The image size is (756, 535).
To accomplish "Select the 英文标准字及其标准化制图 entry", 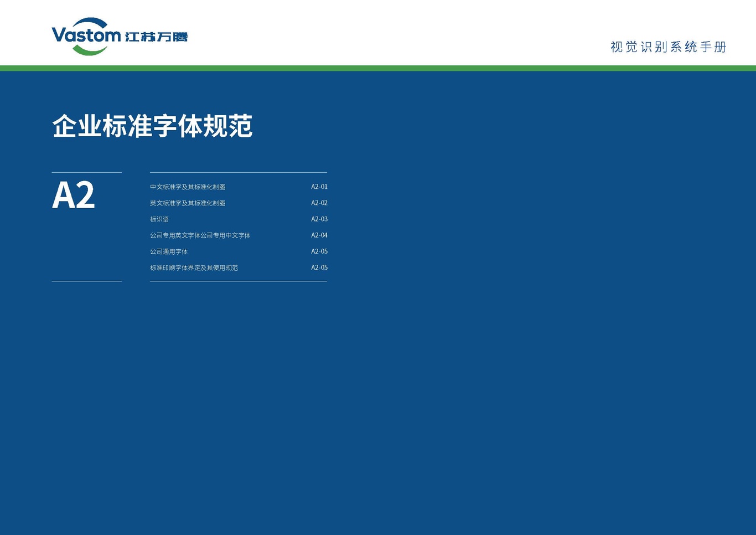I will click(x=188, y=203).
